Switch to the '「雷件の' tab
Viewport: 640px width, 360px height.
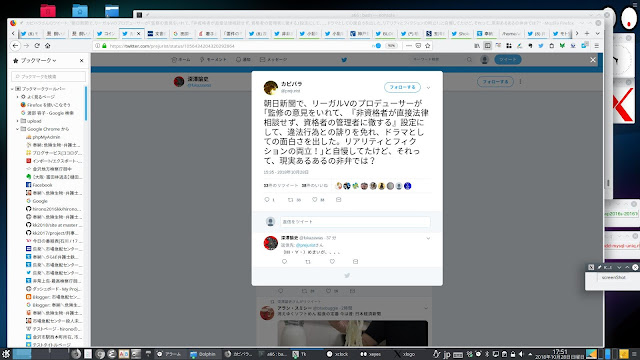point(233,34)
